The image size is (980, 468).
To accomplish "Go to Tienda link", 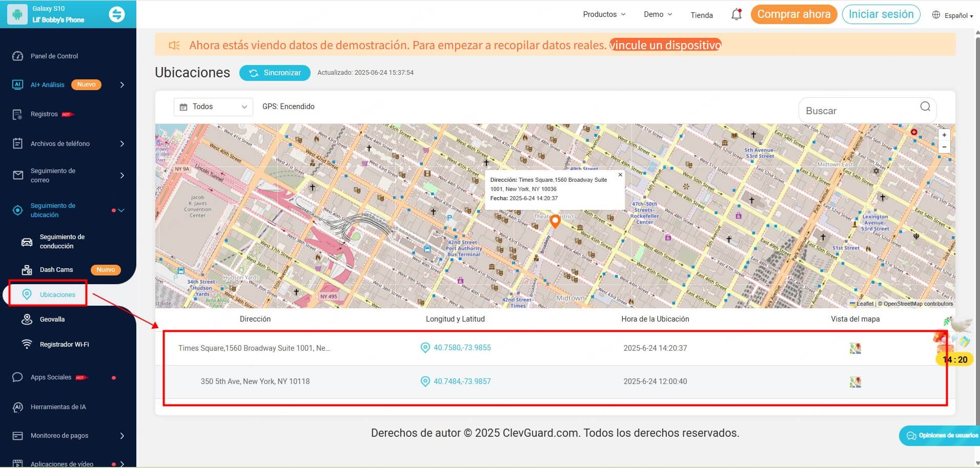I will (701, 15).
